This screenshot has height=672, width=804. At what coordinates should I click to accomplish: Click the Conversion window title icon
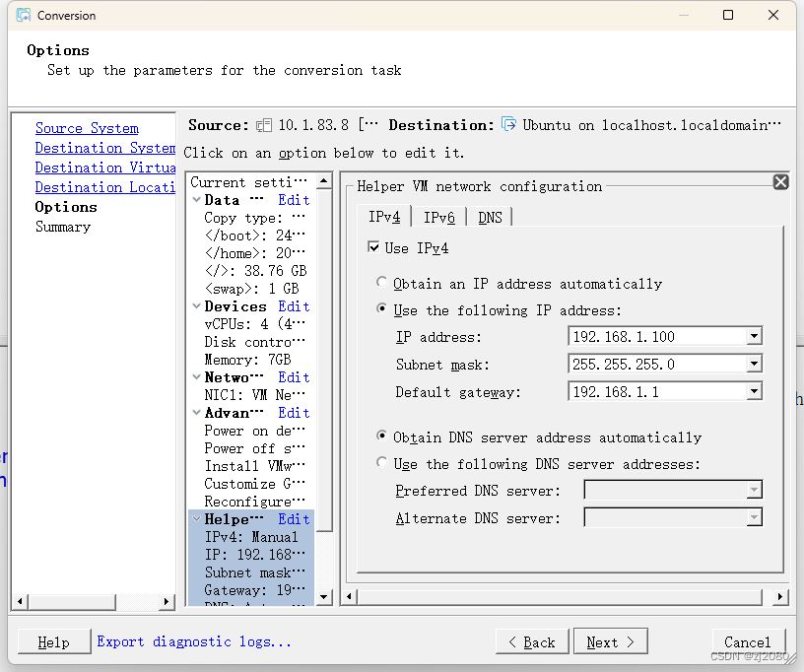point(23,16)
